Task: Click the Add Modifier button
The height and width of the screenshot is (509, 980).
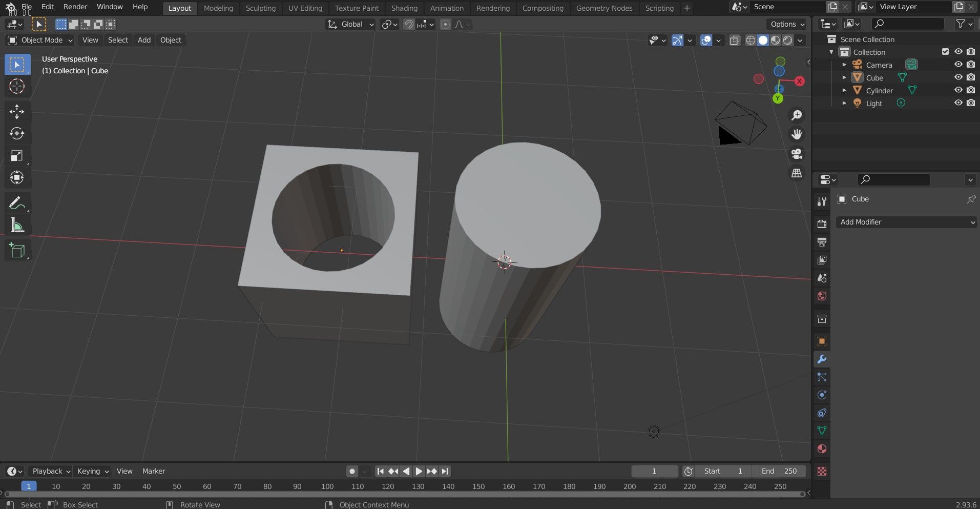Action: pyautogui.click(x=906, y=222)
